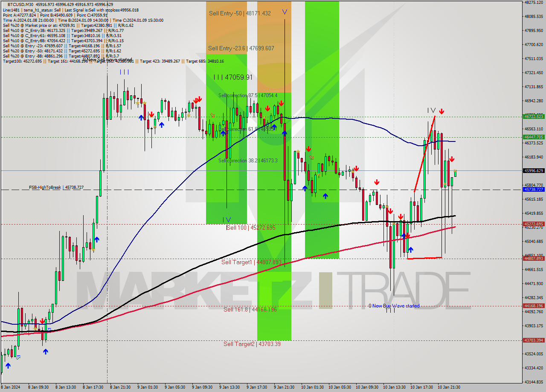The height and width of the screenshot is (392, 546).
Task: Click the '10 Jan 05:30' time axis label
Action: coord(340,387)
